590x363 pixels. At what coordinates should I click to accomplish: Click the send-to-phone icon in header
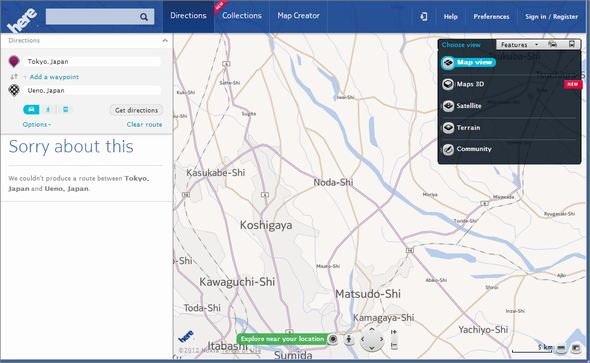click(424, 16)
